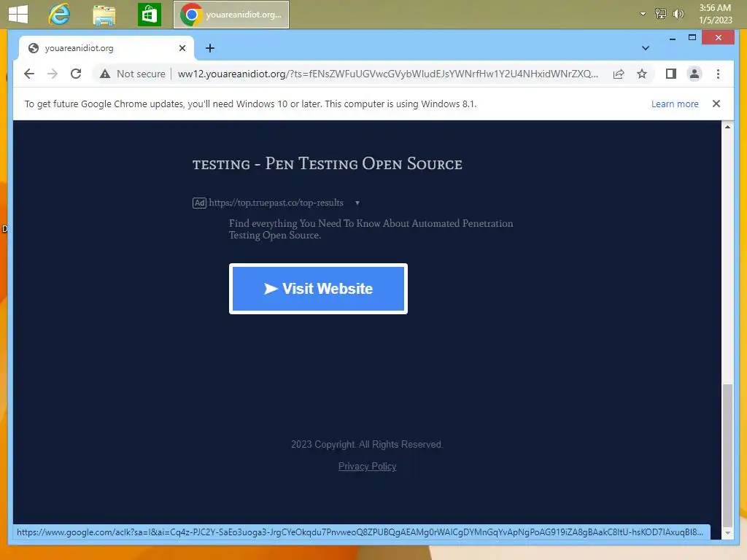Open Pen Testing Open Source heading link

(328, 163)
